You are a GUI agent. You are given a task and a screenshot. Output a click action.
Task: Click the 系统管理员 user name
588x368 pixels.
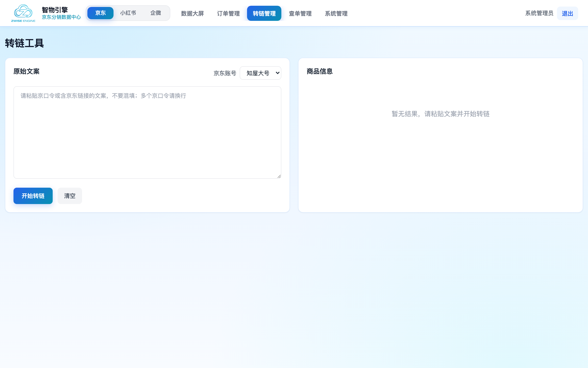tap(539, 13)
